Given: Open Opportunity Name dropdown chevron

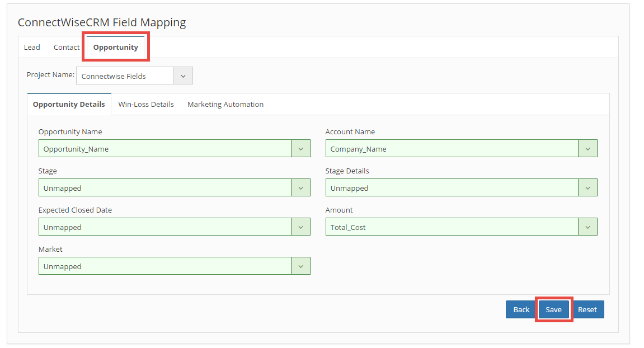Looking at the screenshot, I should point(300,149).
